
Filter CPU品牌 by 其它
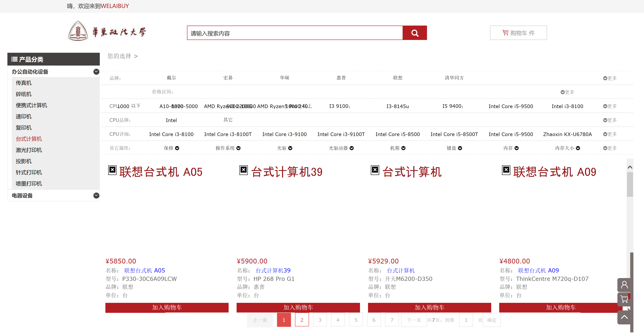point(228,120)
